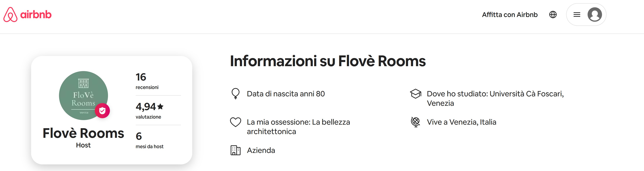Open the hamburger menu
The height and width of the screenshot is (171, 644).
577,15
